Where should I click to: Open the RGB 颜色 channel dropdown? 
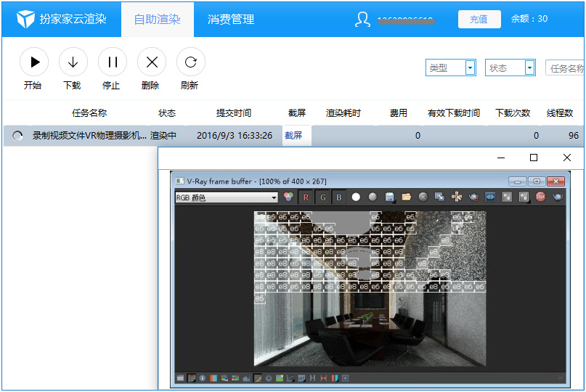point(227,197)
